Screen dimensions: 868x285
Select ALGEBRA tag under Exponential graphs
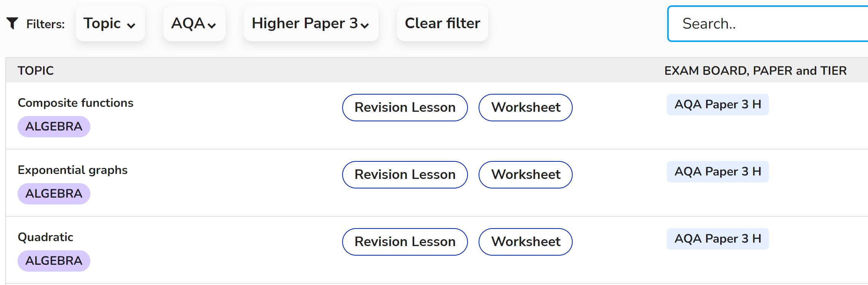(54, 194)
